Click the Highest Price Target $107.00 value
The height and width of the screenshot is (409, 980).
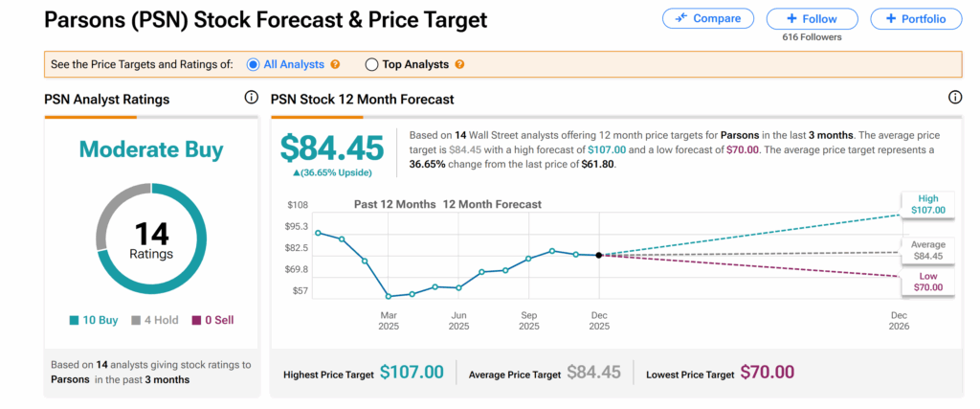click(412, 372)
